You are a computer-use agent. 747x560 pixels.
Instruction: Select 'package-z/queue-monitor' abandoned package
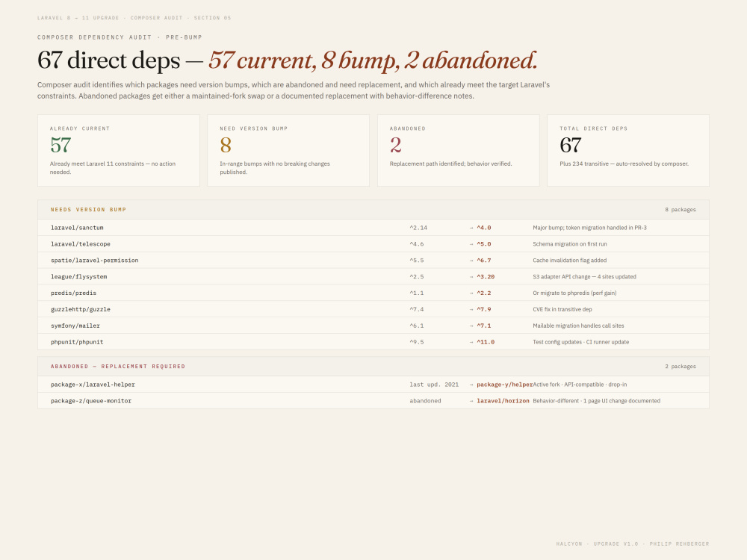[91, 401]
